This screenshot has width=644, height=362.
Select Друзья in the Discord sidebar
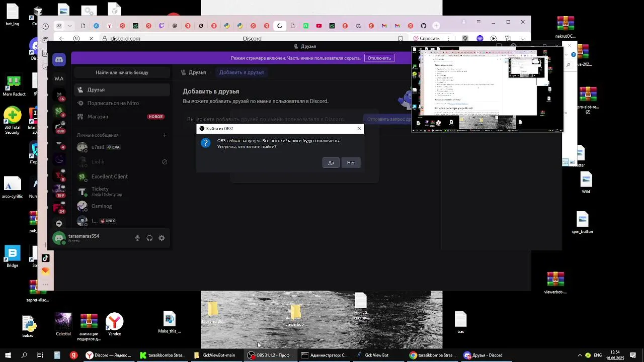click(122, 89)
